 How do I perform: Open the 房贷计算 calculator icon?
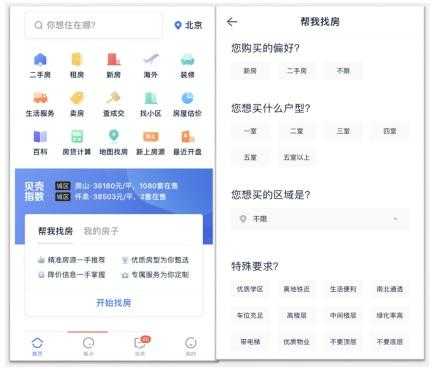point(77,137)
